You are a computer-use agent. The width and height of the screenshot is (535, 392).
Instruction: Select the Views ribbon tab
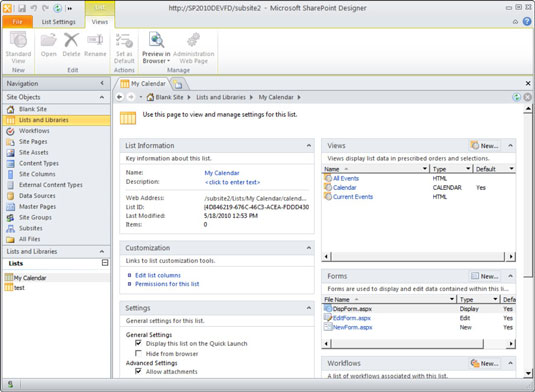100,22
